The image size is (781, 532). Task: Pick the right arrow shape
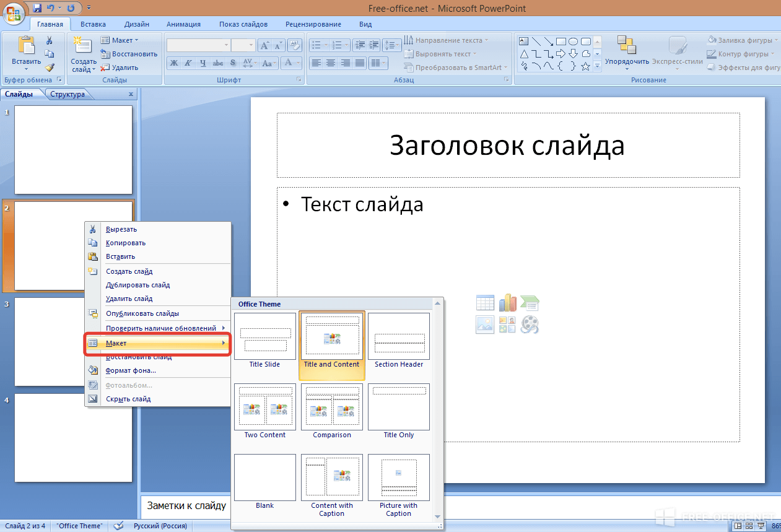561,54
